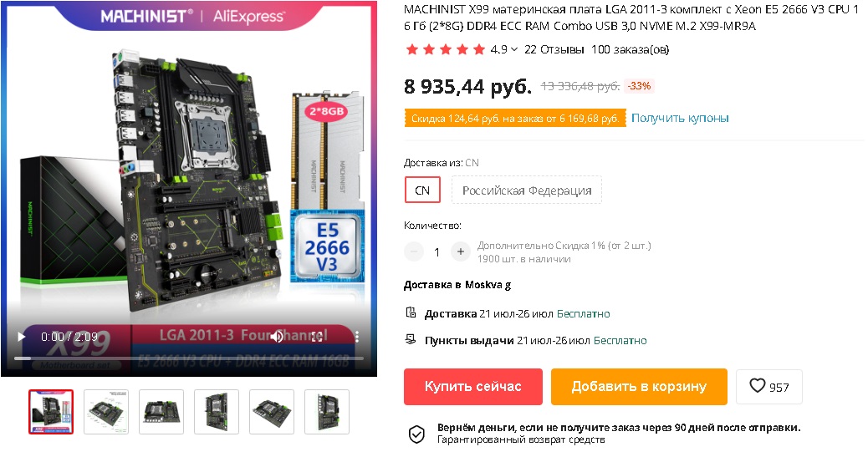Viewport: 868px width, 452px height.
Task: Click the money-back guarantee shield icon
Action: [416, 434]
